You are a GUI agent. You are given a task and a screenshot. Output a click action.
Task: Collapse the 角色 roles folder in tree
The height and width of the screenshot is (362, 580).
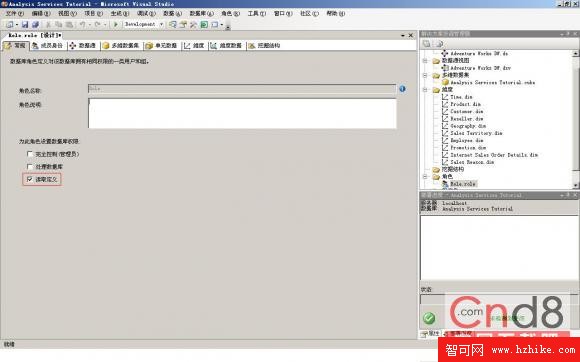tap(425, 176)
